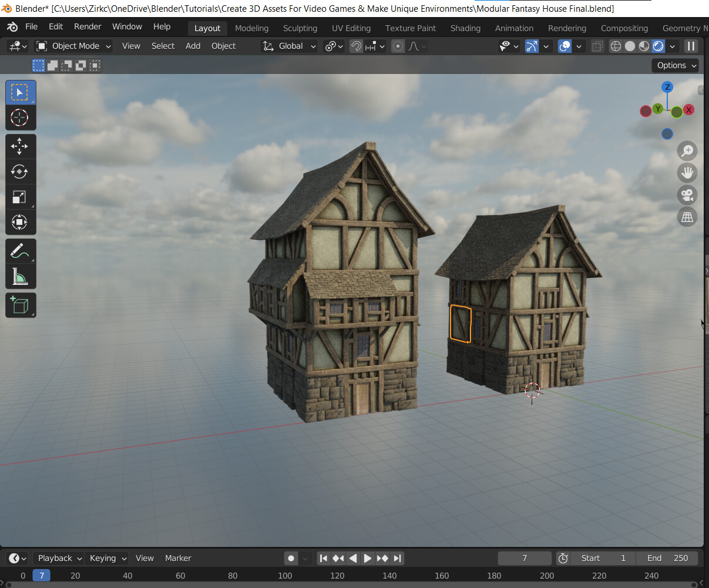Activate the Annotate pencil tool
The width and height of the screenshot is (709, 588).
click(x=20, y=251)
